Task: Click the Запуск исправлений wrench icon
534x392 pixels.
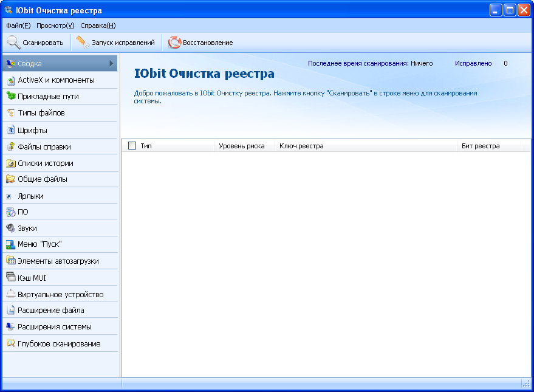Action: 83,43
